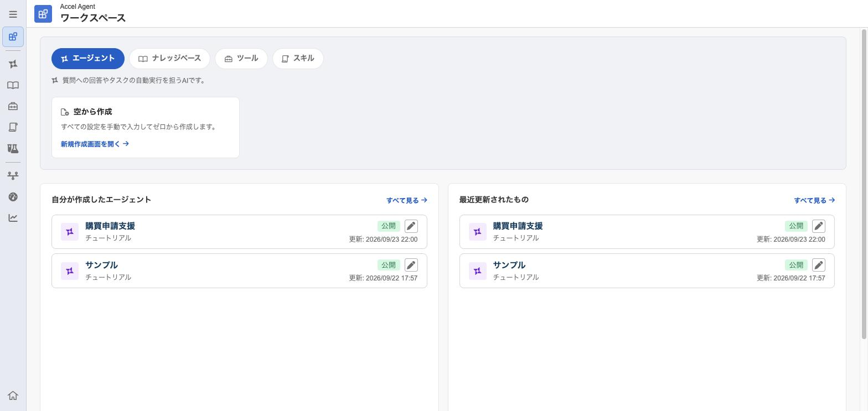Open the workflow branch icon in the sidebar
This screenshot has height=411, width=868.
click(13, 176)
